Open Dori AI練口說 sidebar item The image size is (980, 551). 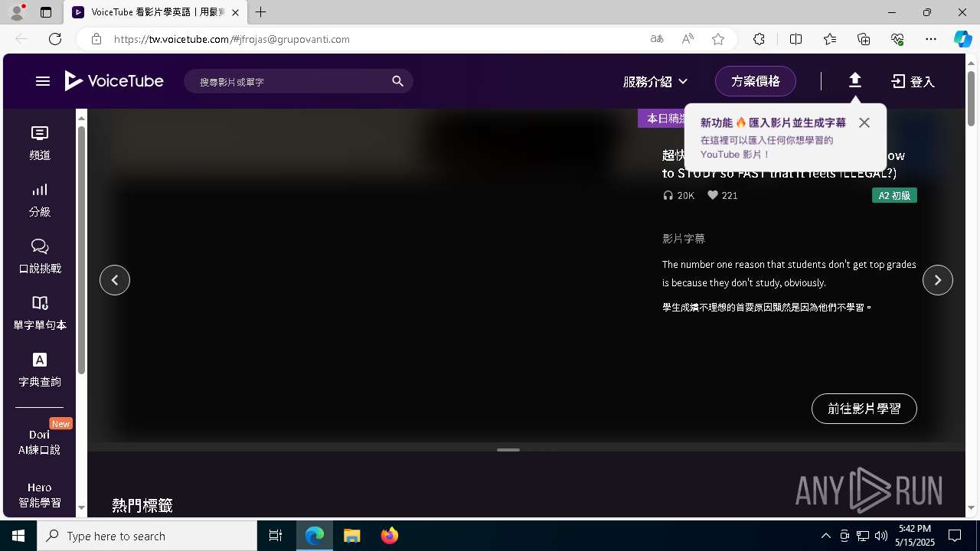[40, 442]
